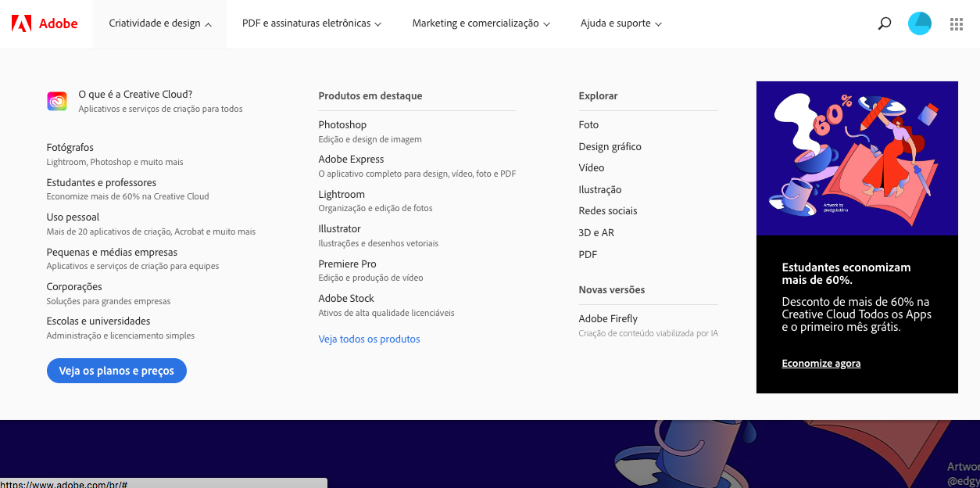
Task: Select Photoshop from featured products
Action: 342,124
